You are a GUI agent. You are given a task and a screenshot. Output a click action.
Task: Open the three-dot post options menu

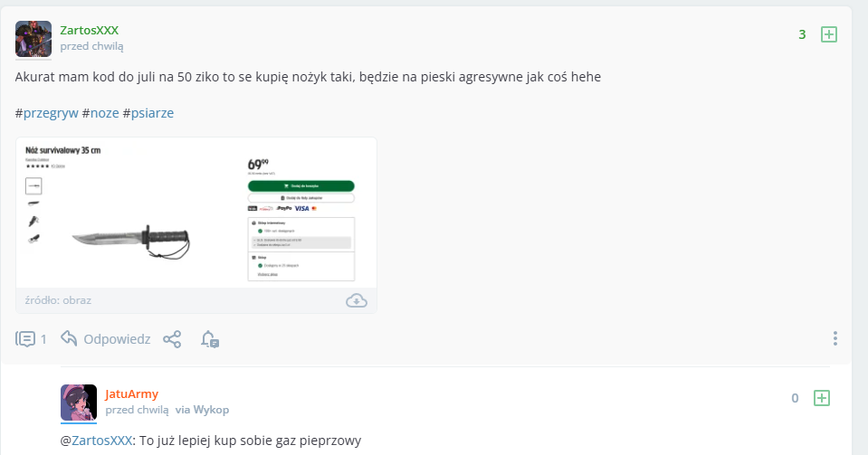(835, 338)
